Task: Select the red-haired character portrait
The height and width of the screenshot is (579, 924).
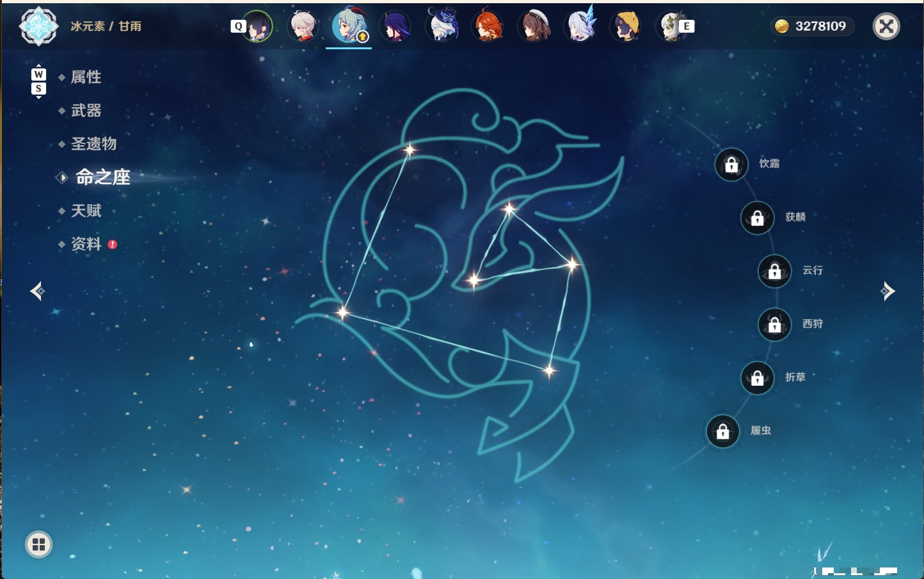Action: [488, 26]
